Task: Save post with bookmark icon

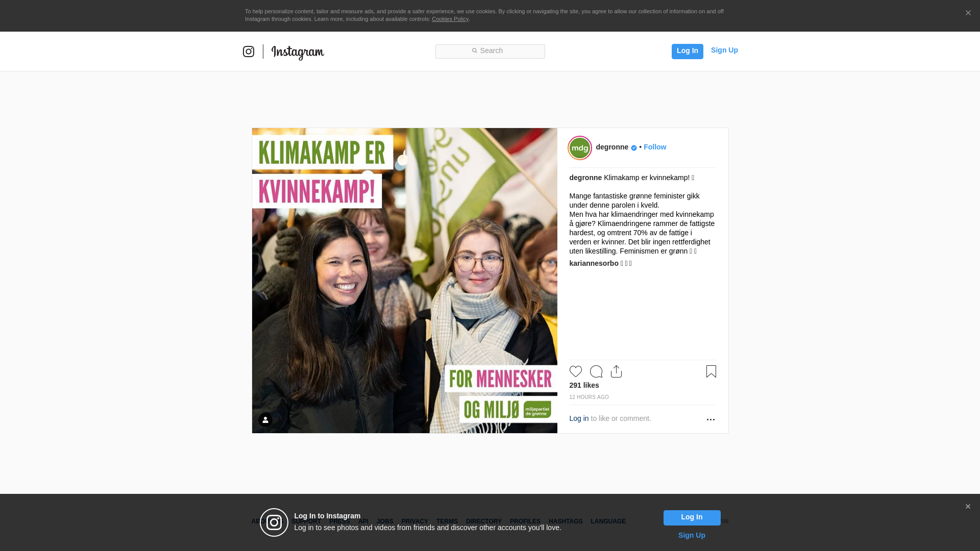Action: click(711, 371)
